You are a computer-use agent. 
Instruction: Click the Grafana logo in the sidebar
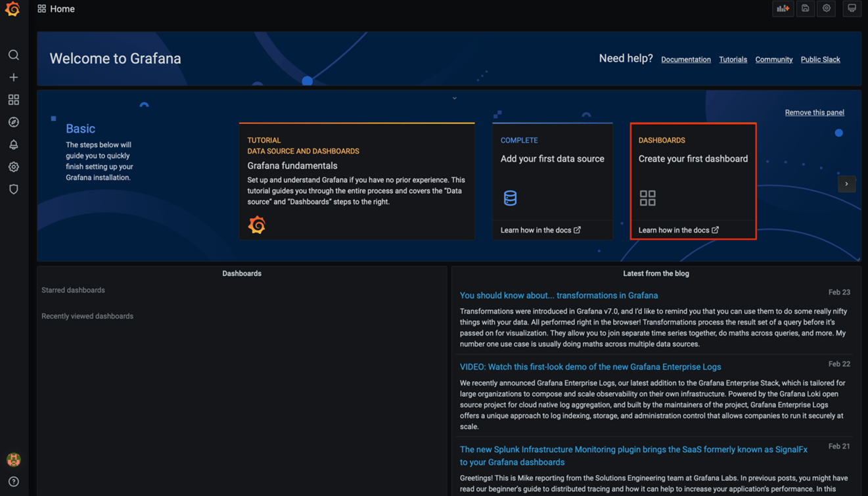[12, 9]
